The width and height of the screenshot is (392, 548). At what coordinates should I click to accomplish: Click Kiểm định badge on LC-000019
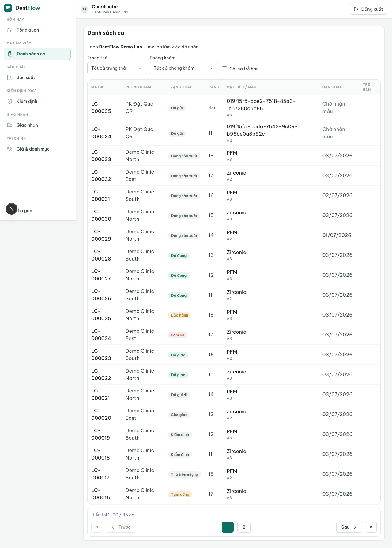pos(180,435)
